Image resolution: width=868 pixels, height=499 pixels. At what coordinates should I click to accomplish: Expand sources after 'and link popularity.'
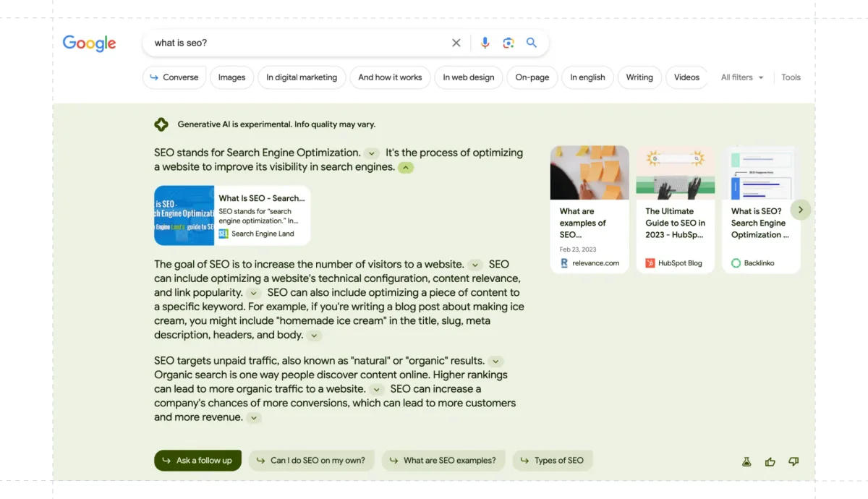click(x=253, y=294)
